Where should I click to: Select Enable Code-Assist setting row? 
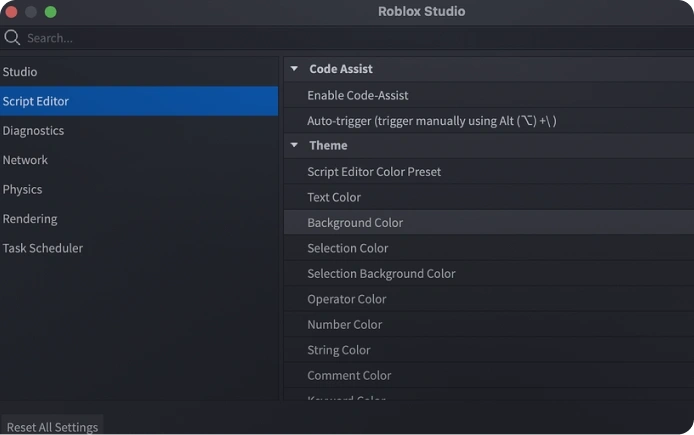pyautogui.click(x=489, y=95)
